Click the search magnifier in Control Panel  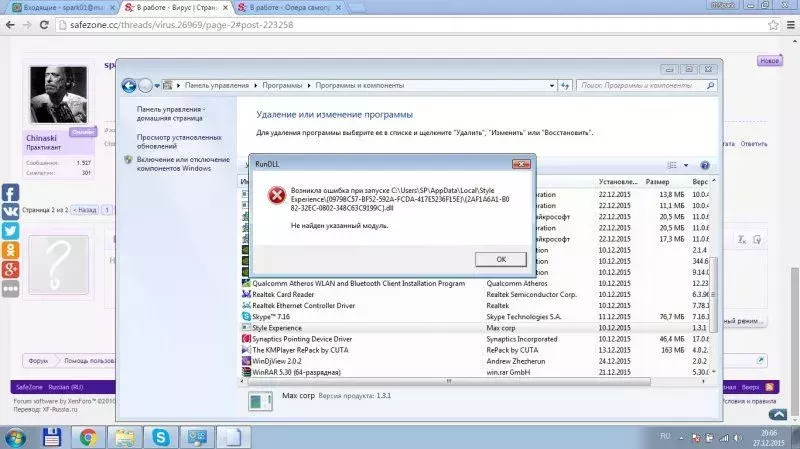(710, 86)
